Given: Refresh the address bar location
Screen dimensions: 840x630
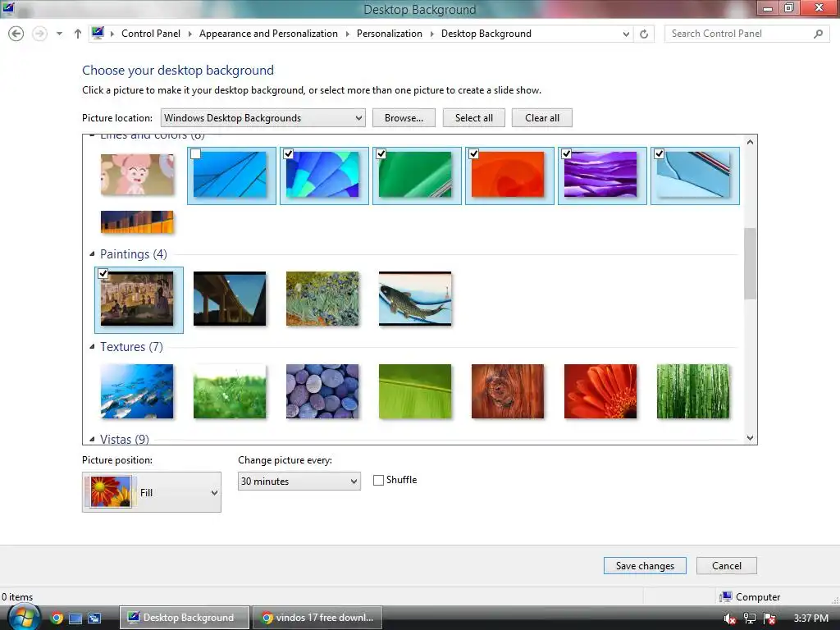Looking at the screenshot, I should click(x=644, y=34).
